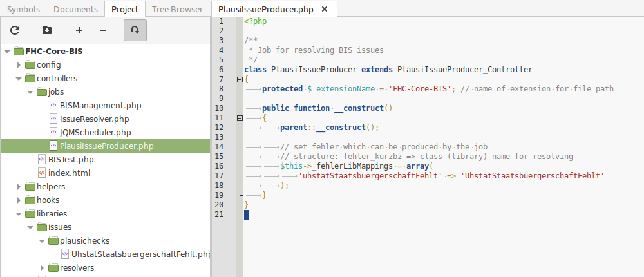Click the minus icon to collapse all
This screenshot has height=277, width=644.
click(x=103, y=30)
